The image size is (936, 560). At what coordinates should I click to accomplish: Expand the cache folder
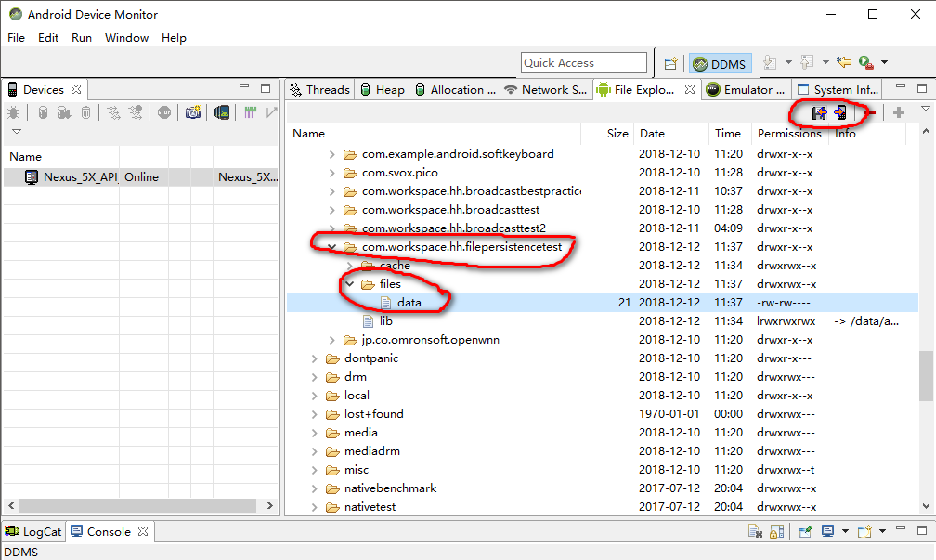[350, 265]
